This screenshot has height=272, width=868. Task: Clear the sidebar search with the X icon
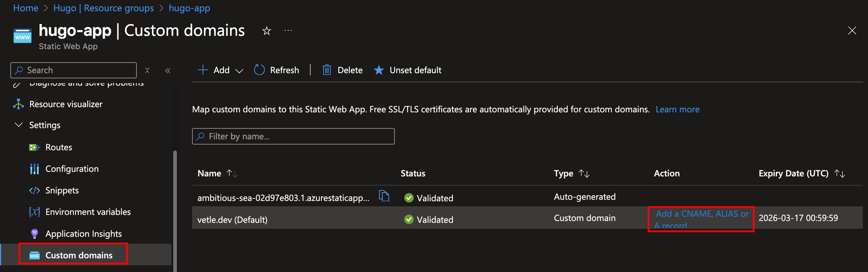tap(147, 70)
